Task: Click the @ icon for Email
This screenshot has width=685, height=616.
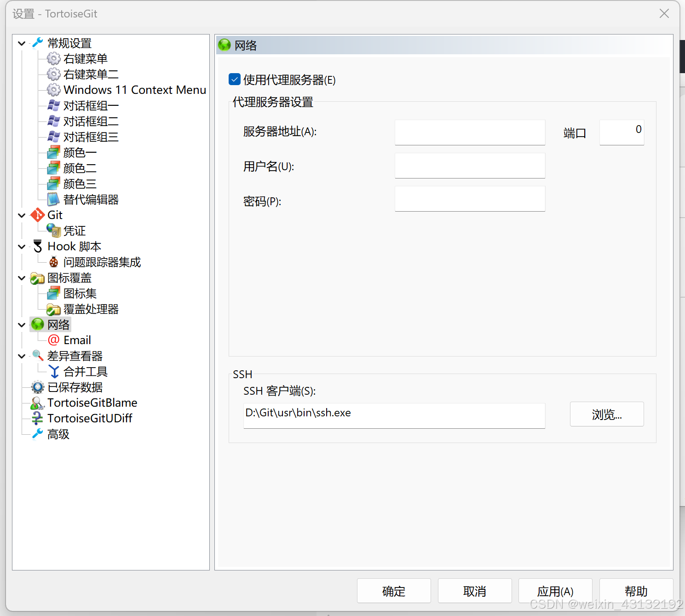Action: tap(54, 340)
